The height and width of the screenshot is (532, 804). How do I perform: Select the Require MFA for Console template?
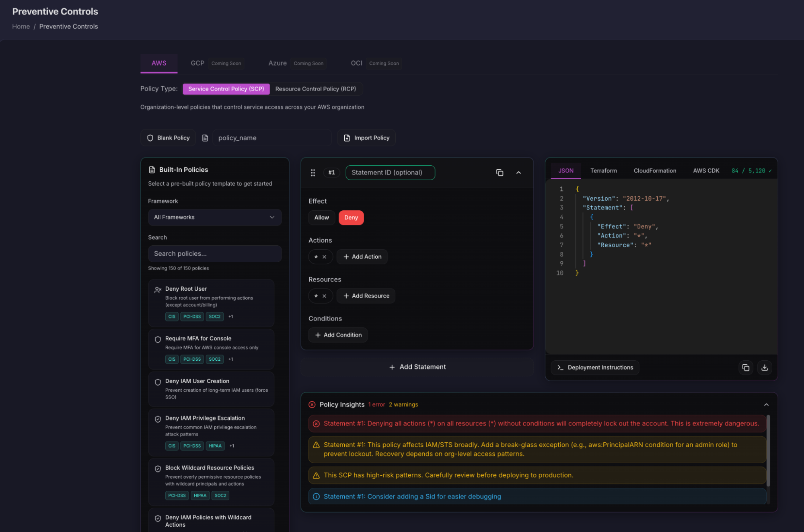(211, 349)
